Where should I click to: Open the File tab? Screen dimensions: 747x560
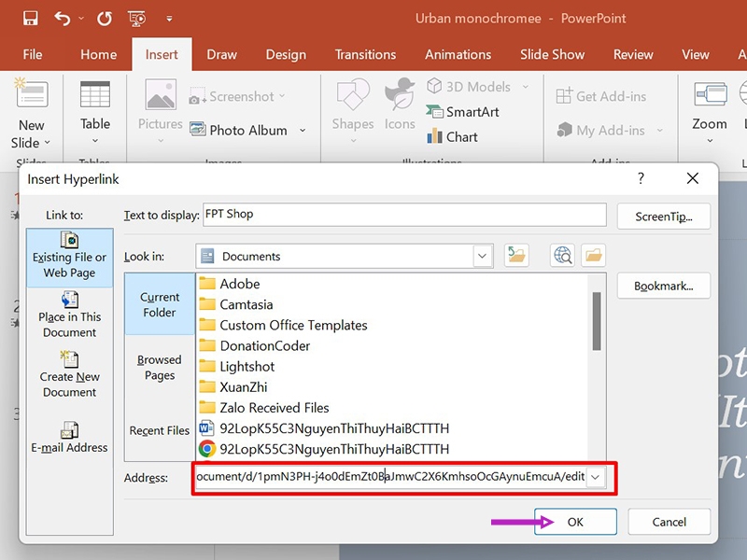[x=33, y=55]
